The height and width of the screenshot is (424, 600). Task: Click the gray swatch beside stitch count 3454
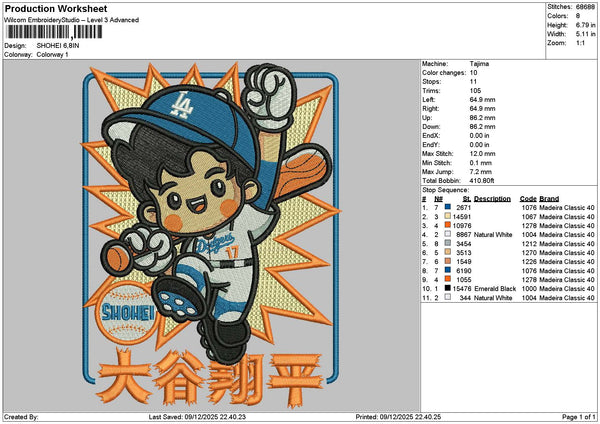point(447,243)
